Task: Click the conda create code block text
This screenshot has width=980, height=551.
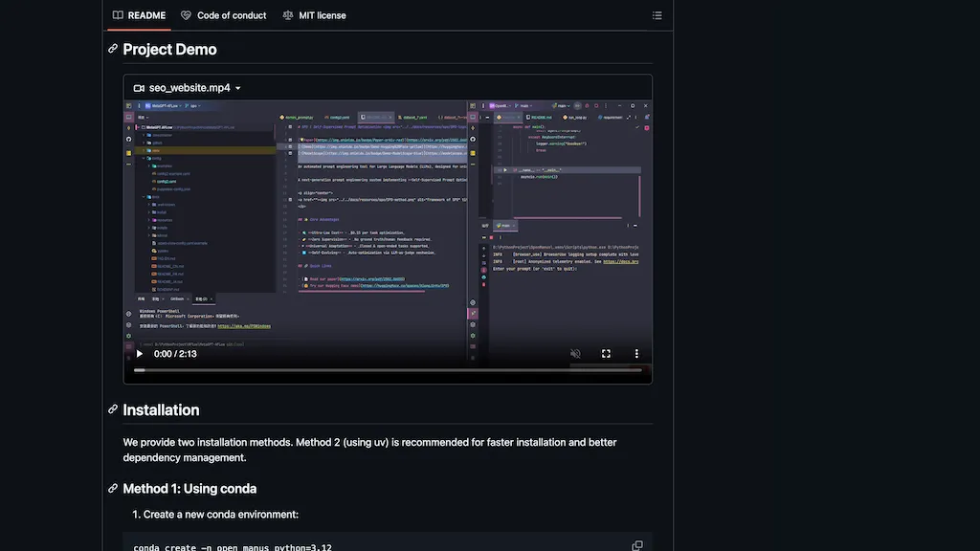Action: 233,547
